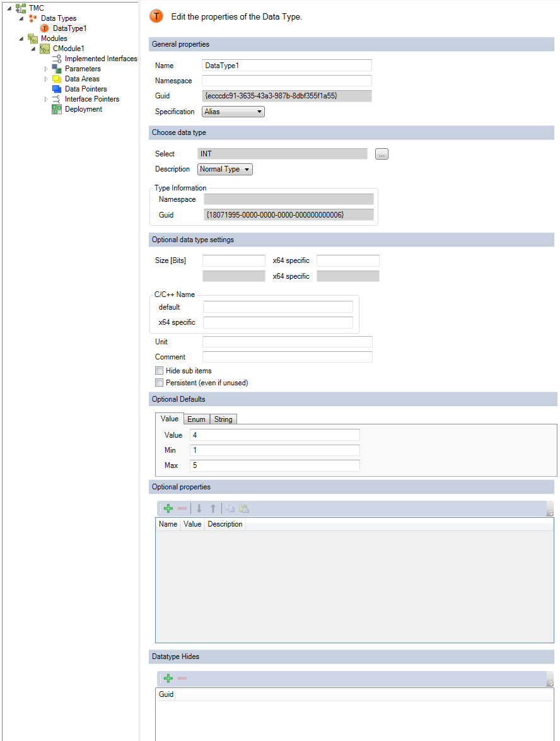Click the browse (...) button beside INT
This screenshot has height=741, width=560.
click(x=382, y=154)
